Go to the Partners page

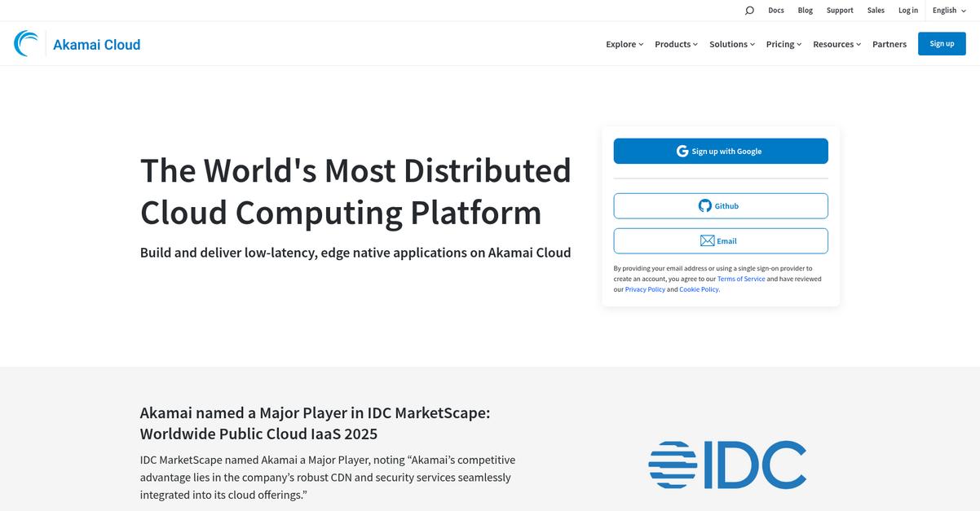(890, 44)
